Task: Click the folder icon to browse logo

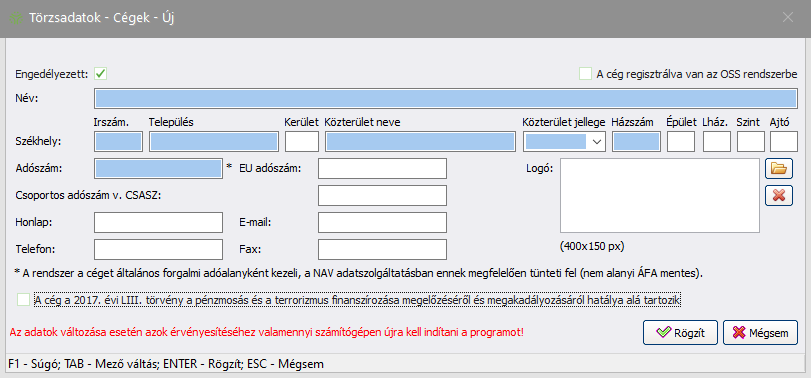Action: pyautogui.click(x=778, y=168)
